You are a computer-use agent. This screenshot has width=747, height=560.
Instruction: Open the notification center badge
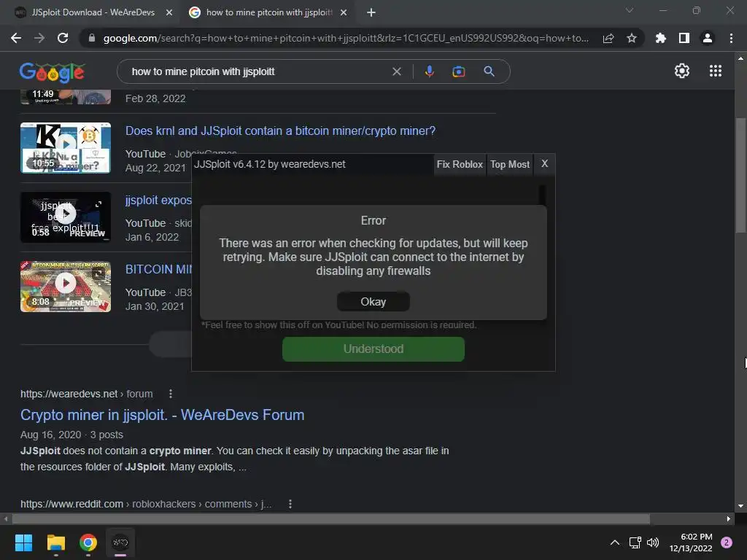click(x=727, y=542)
